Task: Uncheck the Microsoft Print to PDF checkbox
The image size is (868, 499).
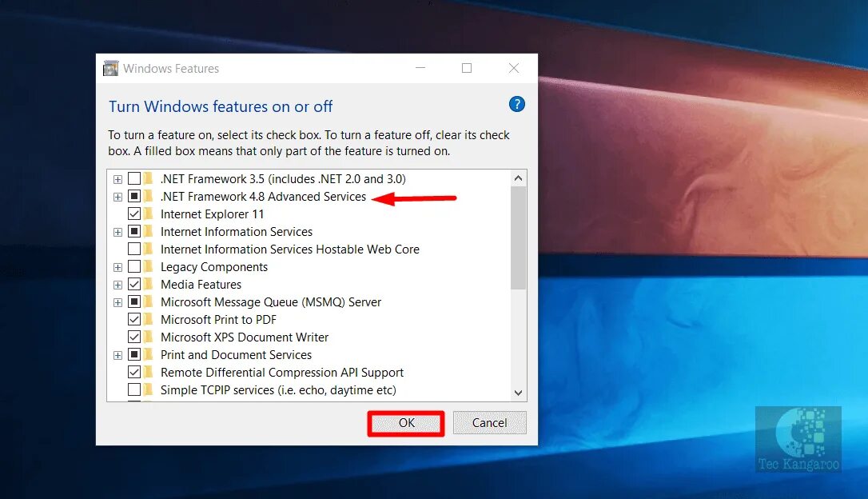Action: pyautogui.click(x=134, y=320)
